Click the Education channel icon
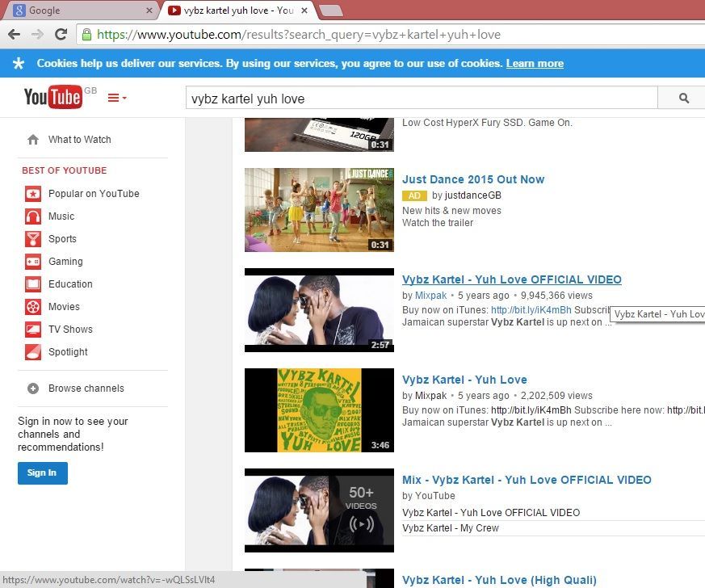The height and width of the screenshot is (588, 705). (x=33, y=284)
